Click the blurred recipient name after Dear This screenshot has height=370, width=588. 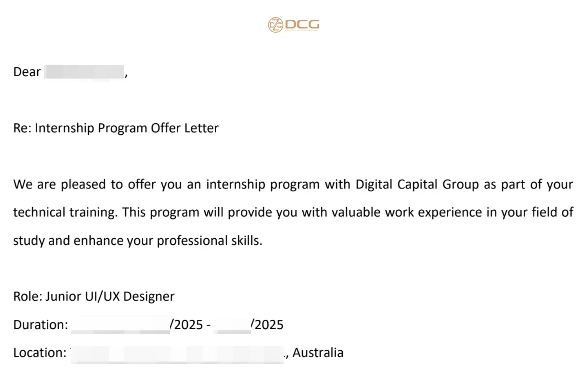coord(84,72)
